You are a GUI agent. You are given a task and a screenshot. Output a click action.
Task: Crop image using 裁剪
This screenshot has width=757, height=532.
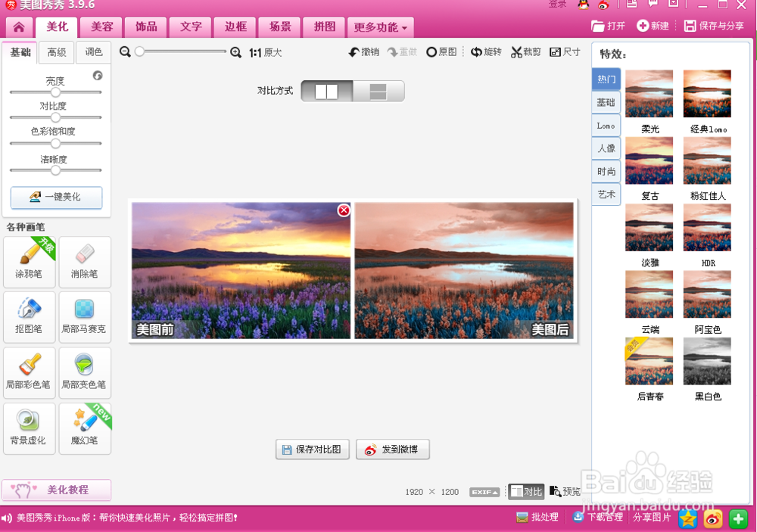[x=526, y=51]
